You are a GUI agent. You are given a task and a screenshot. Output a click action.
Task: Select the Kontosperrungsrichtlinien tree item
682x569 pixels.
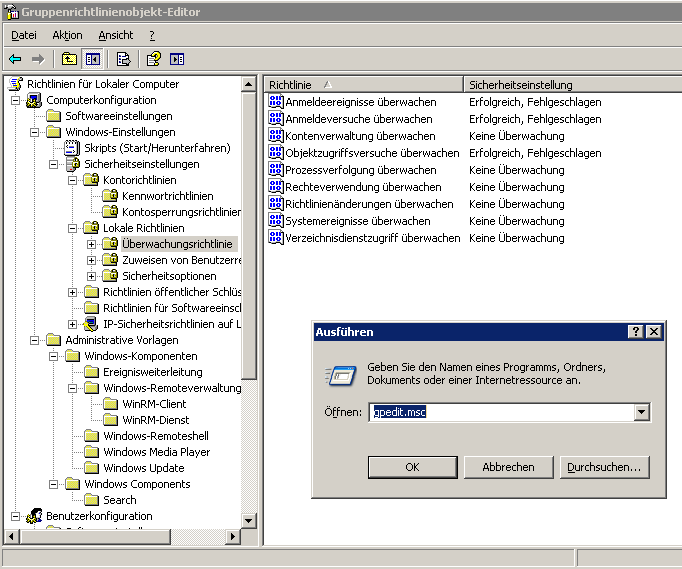click(181, 212)
